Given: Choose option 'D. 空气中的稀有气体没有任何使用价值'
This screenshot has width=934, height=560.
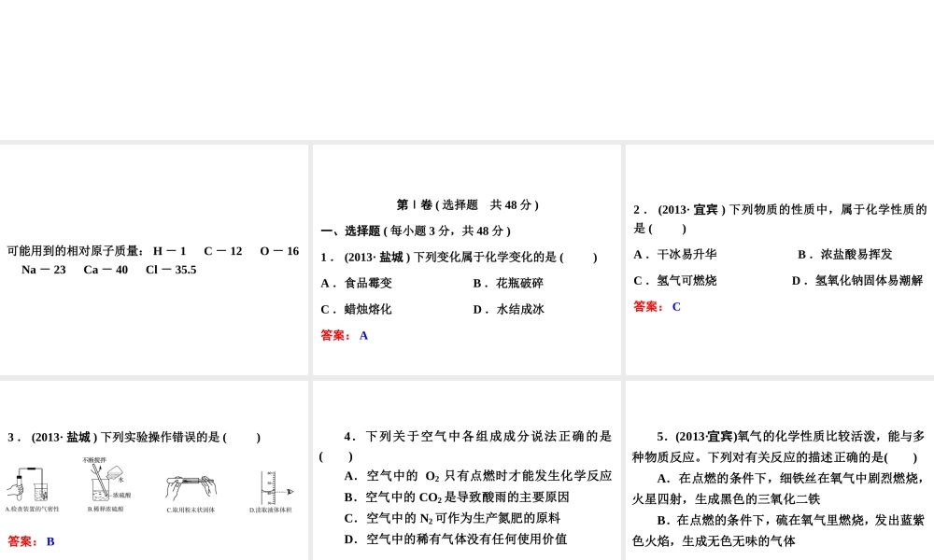Looking at the screenshot, I should pyautogui.click(x=455, y=539).
